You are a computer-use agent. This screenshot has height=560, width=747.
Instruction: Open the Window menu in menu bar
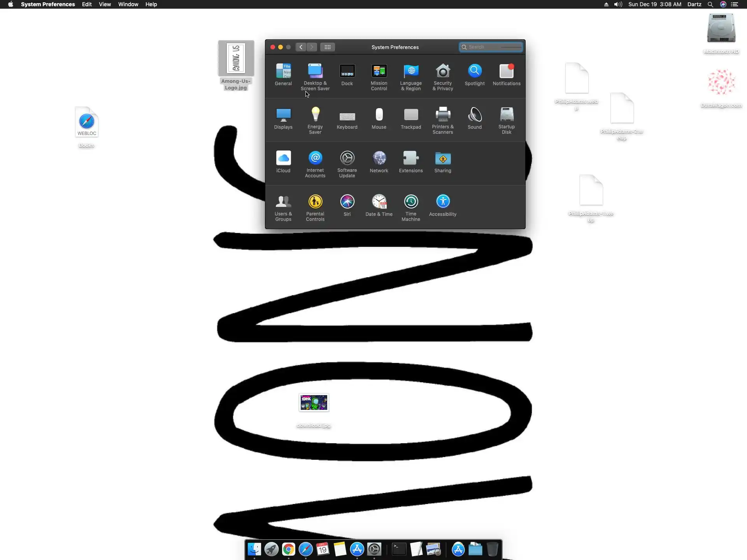click(128, 4)
